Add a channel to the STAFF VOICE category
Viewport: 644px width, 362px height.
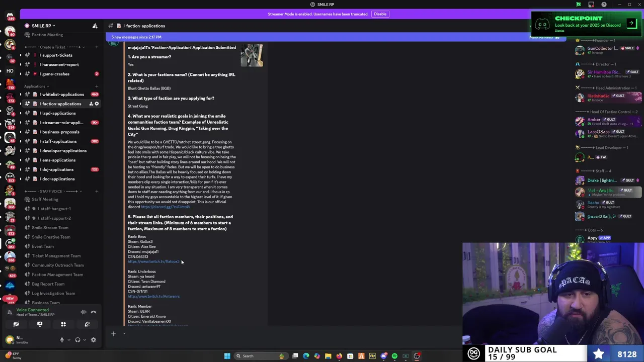[x=97, y=191]
